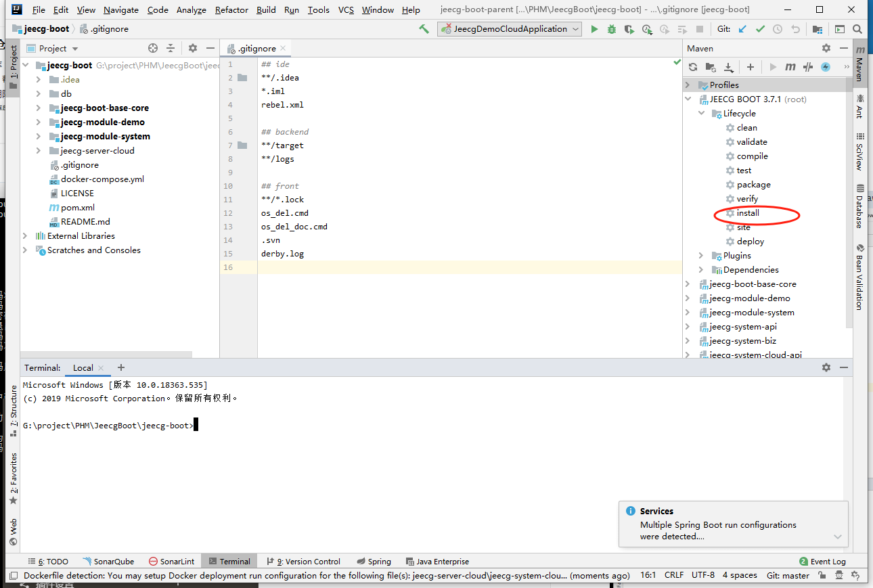Viewport: 873px width, 588px height.
Task: Open Terminal panel settings gear
Action: point(826,367)
